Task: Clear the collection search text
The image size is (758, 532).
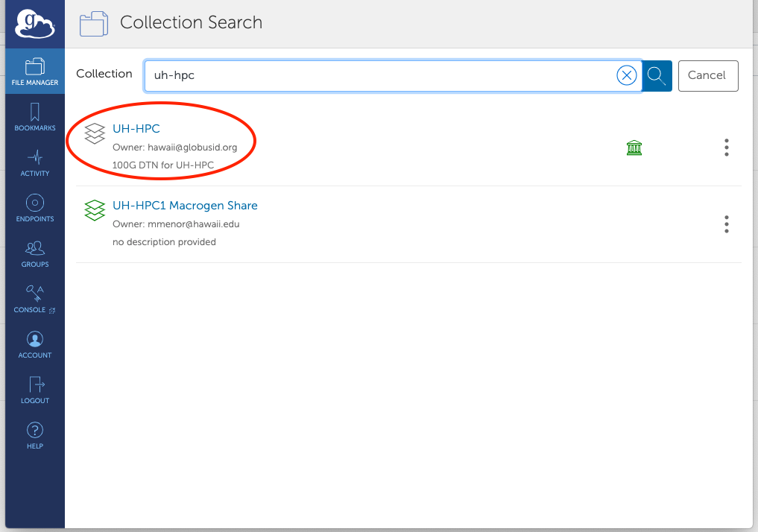Action: [x=627, y=75]
